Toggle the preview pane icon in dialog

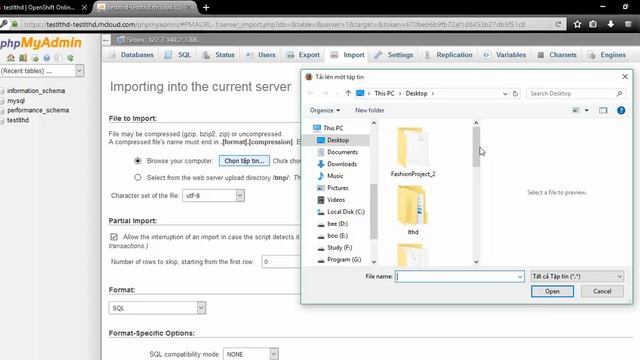(603, 110)
